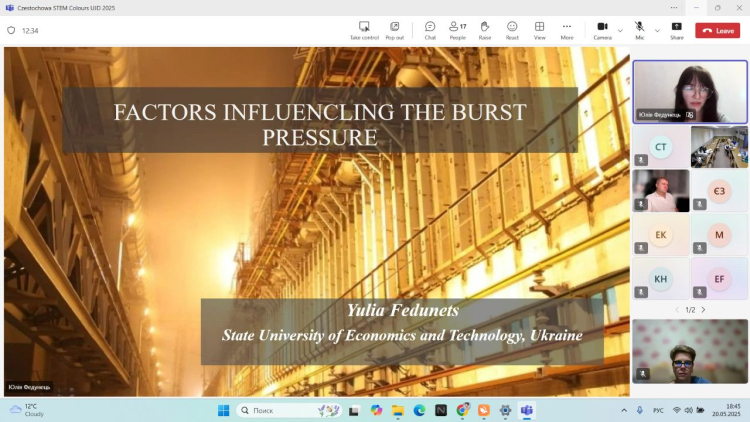Click the Take control icon
Screen dimensions: 750x422
pyautogui.click(x=364, y=27)
